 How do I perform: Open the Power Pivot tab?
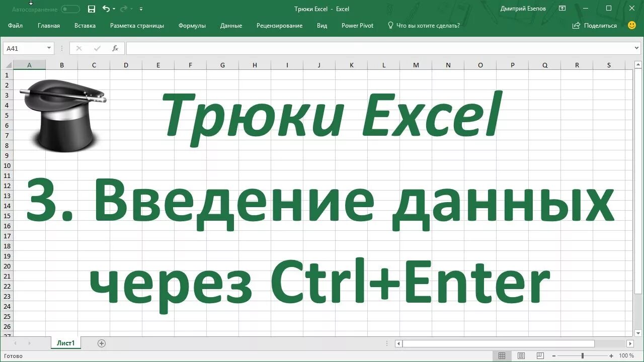click(x=357, y=26)
